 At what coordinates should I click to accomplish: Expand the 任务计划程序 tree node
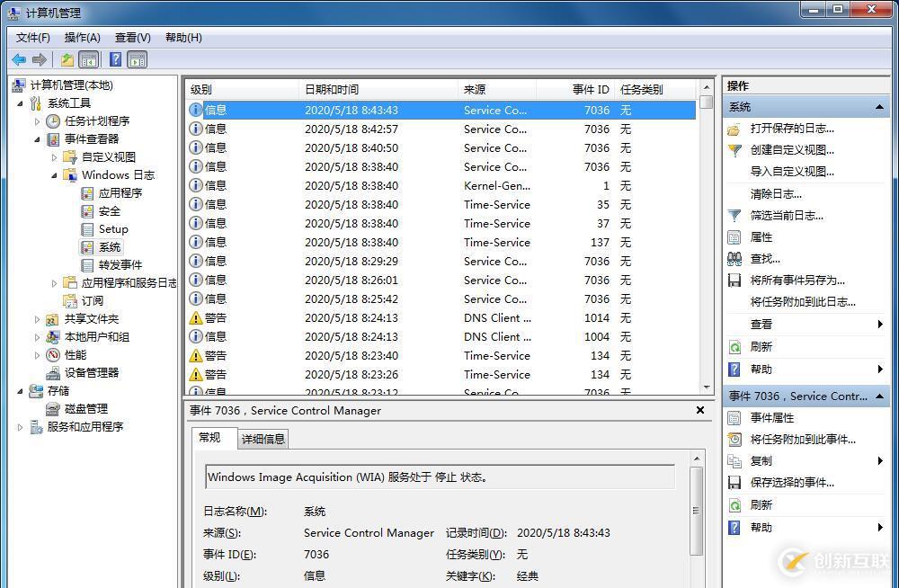tap(37, 121)
